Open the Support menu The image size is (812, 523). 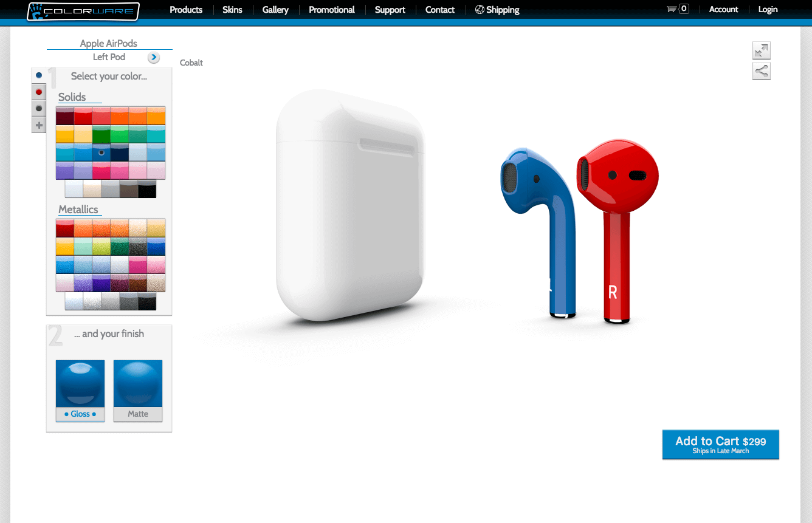pyautogui.click(x=390, y=10)
